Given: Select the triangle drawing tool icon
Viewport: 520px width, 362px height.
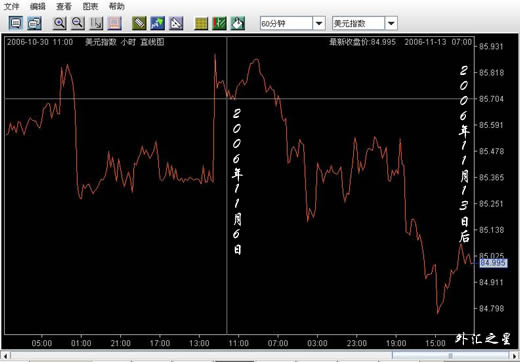Looking at the screenshot, I should pos(176,23).
